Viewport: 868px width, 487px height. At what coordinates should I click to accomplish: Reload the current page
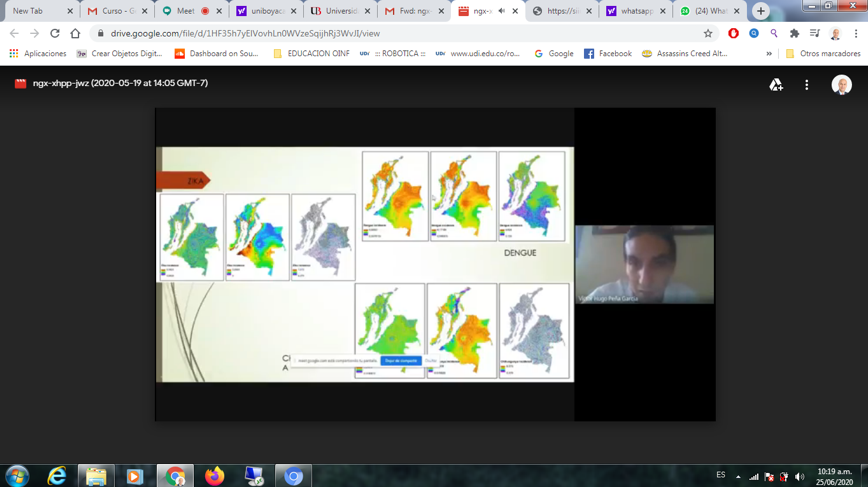55,33
